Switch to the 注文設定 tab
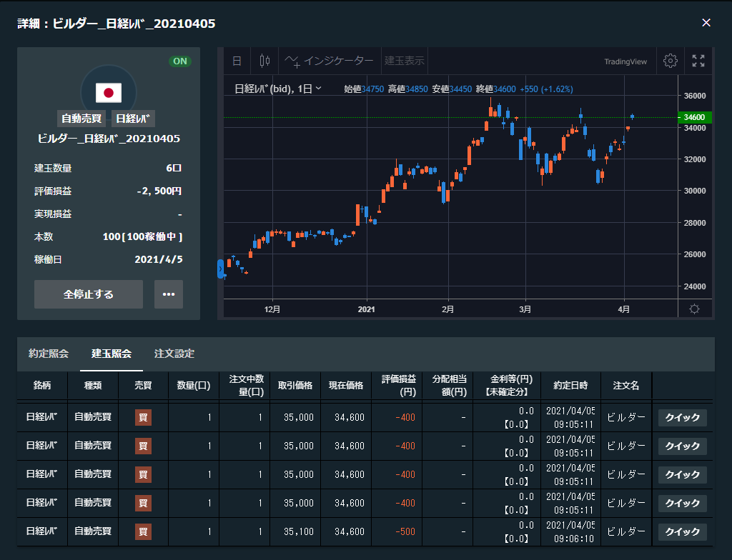The width and height of the screenshot is (732, 560). click(x=174, y=354)
